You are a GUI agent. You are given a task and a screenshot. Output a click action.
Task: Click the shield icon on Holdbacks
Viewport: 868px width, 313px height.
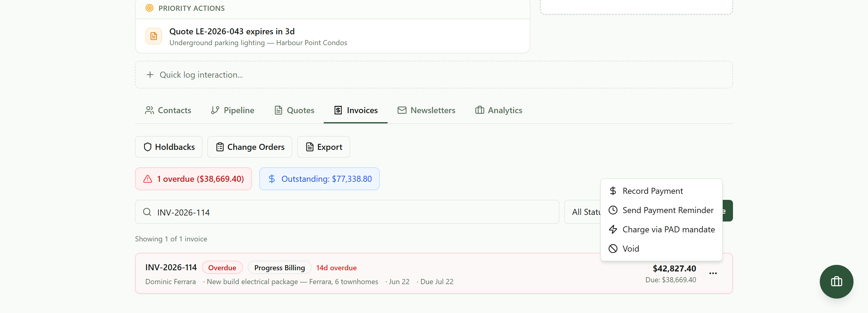147,147
